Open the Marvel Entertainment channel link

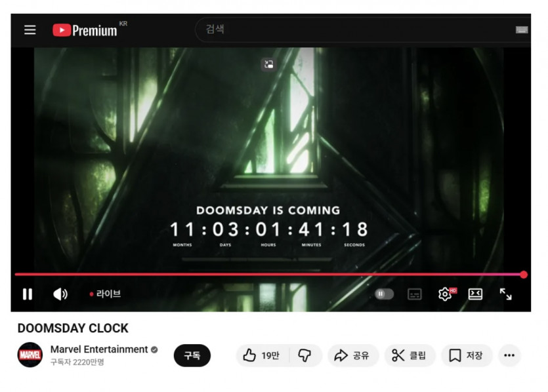coord(99,349)
